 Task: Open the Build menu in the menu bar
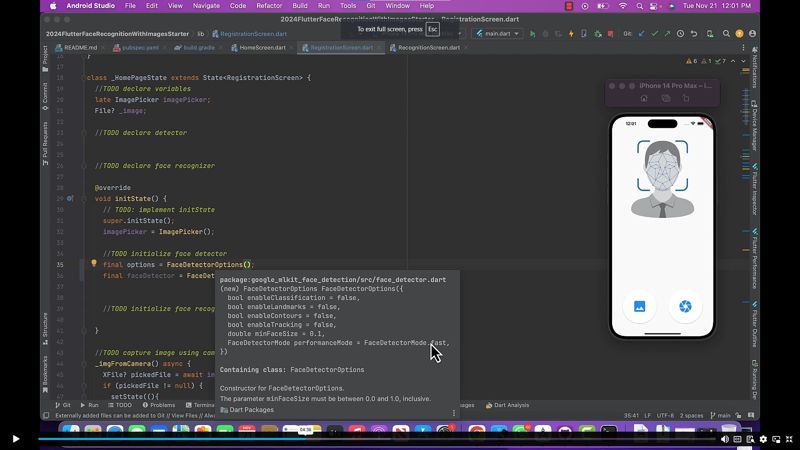pos(299,6)
